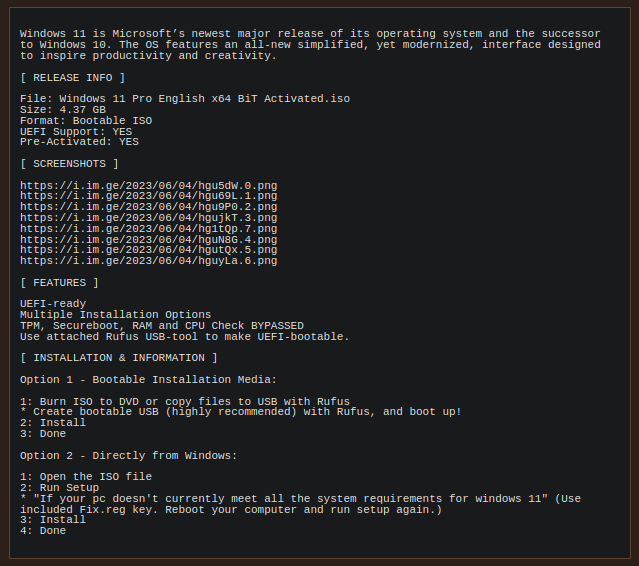The image size is (639, 566).
Task: Click the RELEASE INFO section heading
Action: click(73, 78)
